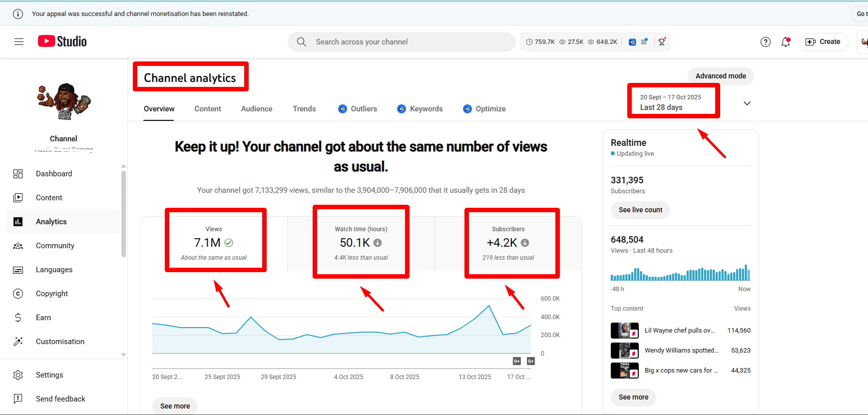Click the Languages sidebar icon
The width and height of the screenshot is (868, 415).
click(x=18, y=270)
